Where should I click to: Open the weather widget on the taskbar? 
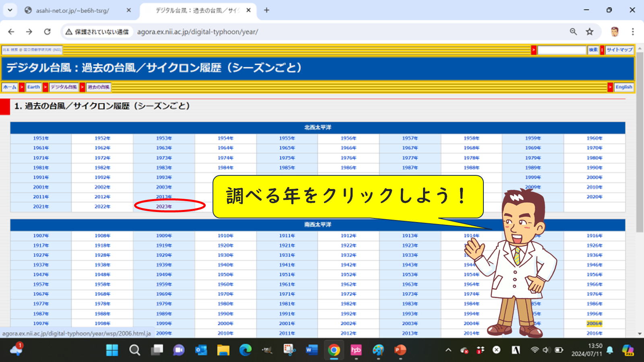click(16, 349)
